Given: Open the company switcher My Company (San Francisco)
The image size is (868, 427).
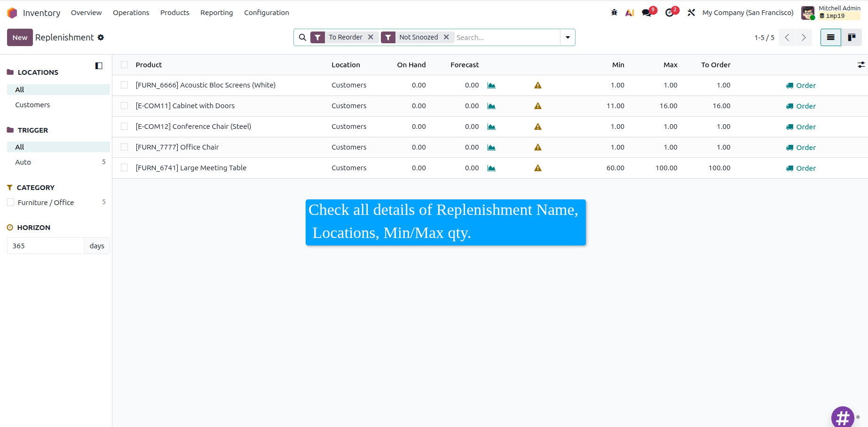Looking at the screenshot, I should point(748,13).
